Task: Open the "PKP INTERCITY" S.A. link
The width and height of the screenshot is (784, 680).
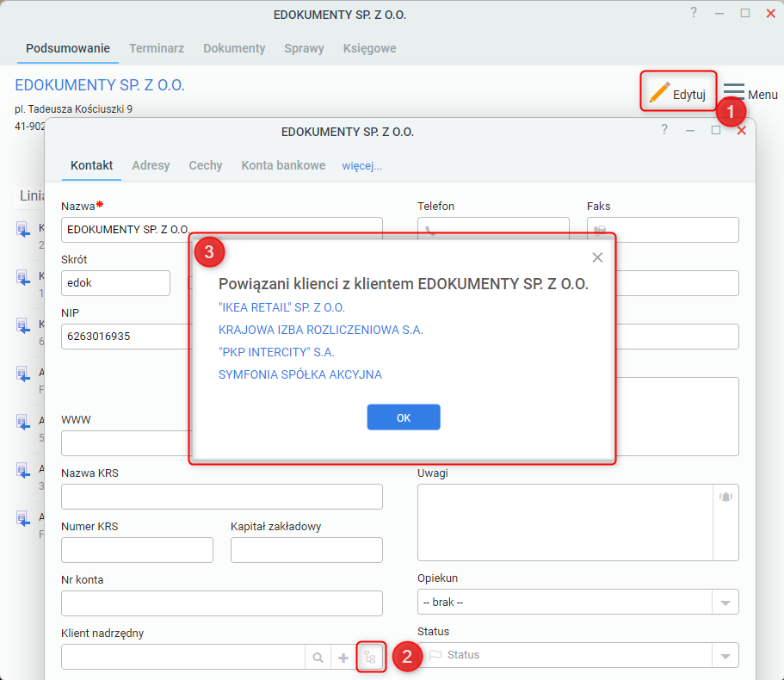Action: (x=276, y=353)
